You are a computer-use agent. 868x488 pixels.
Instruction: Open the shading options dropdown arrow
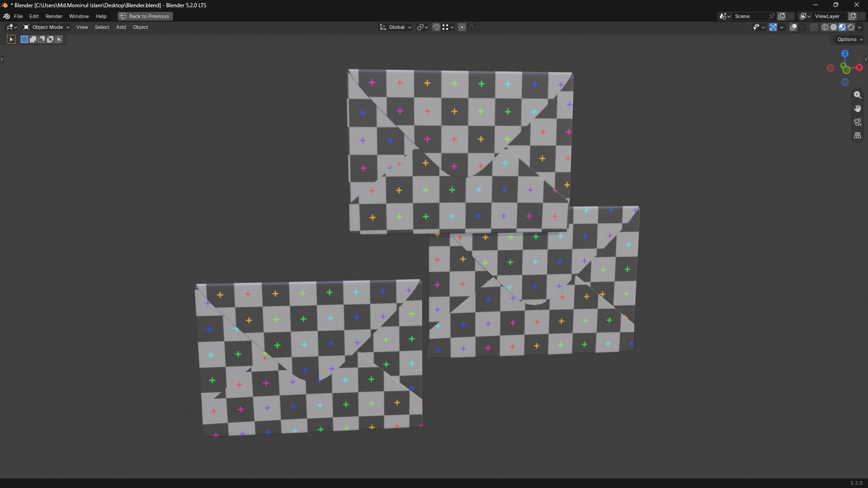click(x=859, y=28)
